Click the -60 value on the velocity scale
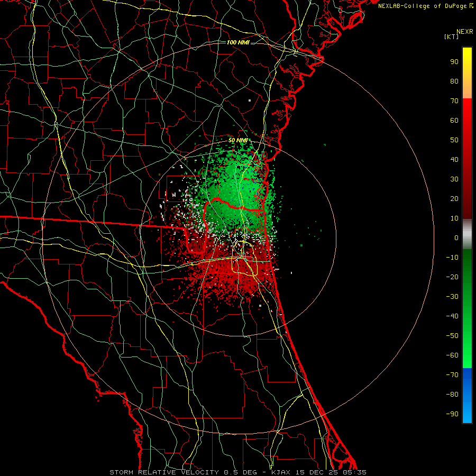 [452, 355]
